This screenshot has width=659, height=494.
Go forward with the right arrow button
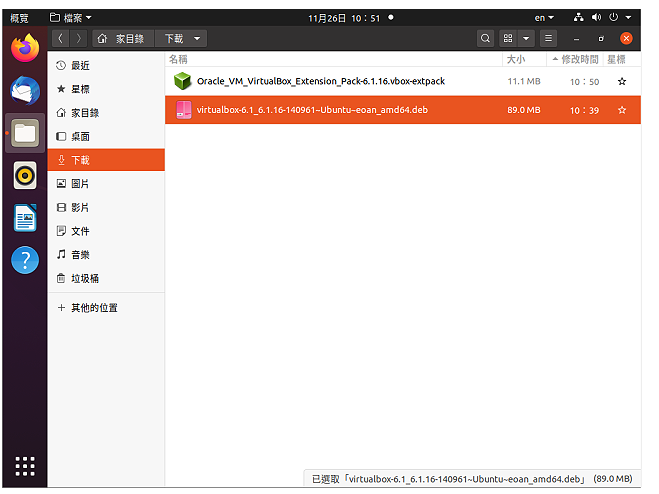[78, 39]
